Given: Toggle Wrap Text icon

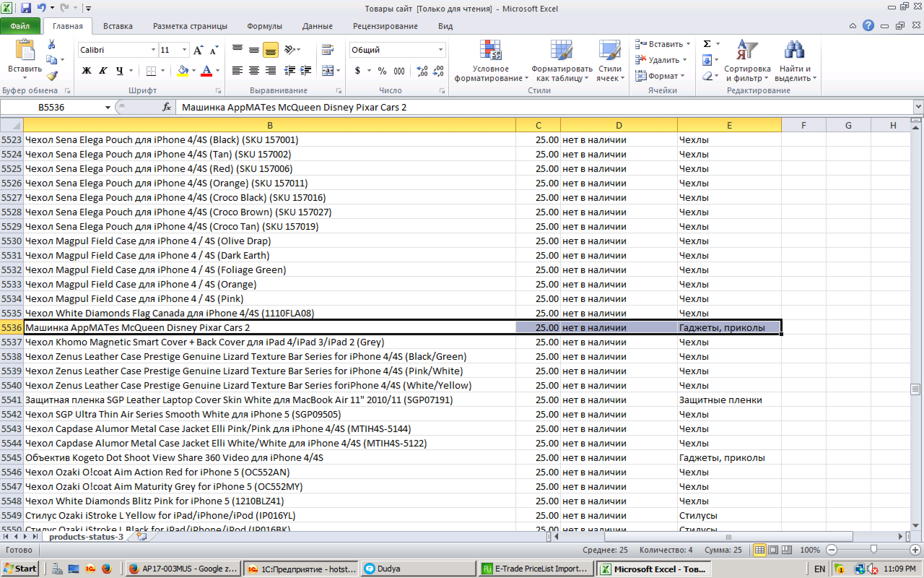Looking at the screenshot, I should pyautogui.click(x=328, y=50).
